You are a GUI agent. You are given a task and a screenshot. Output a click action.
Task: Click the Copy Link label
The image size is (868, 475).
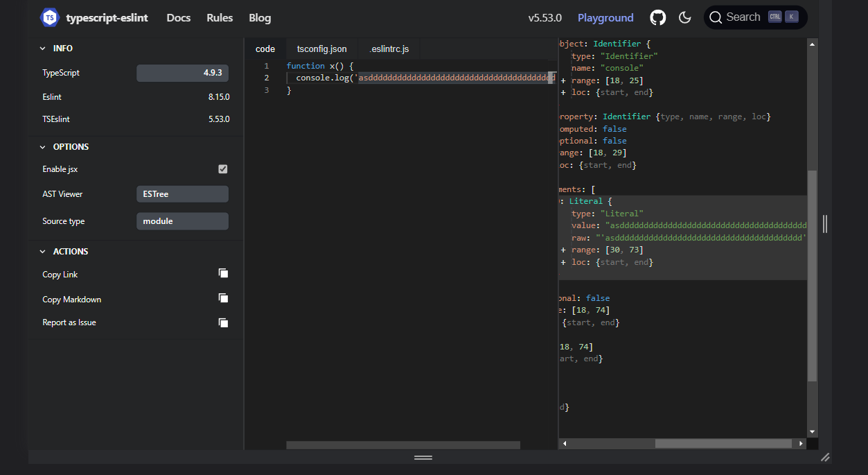point(60,275)
